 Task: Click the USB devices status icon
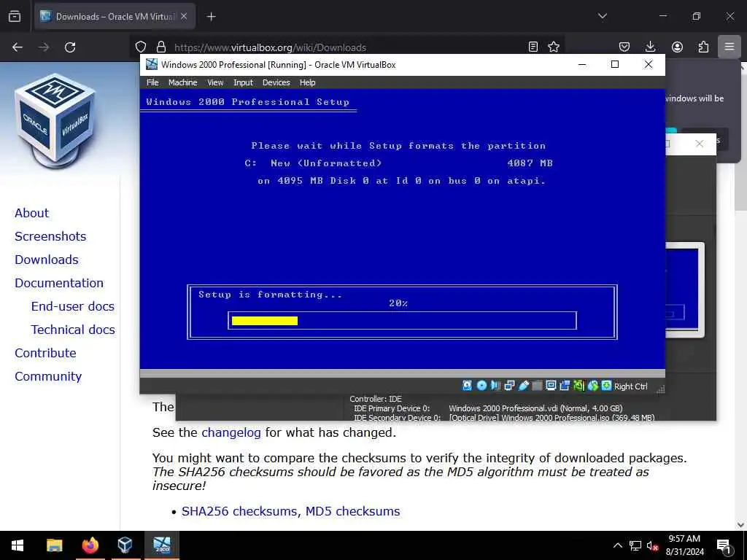click(x=524, y=386)
